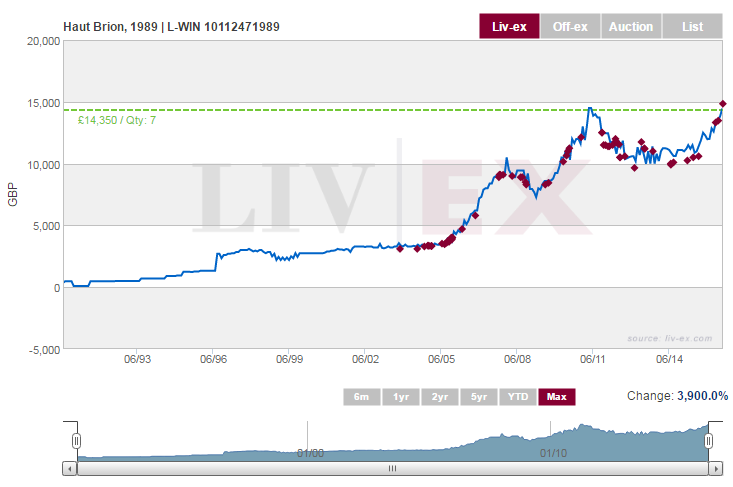This screenshot has width=733, height=487.
Task: Select the 2yr range button
Action: coord(439,397)
